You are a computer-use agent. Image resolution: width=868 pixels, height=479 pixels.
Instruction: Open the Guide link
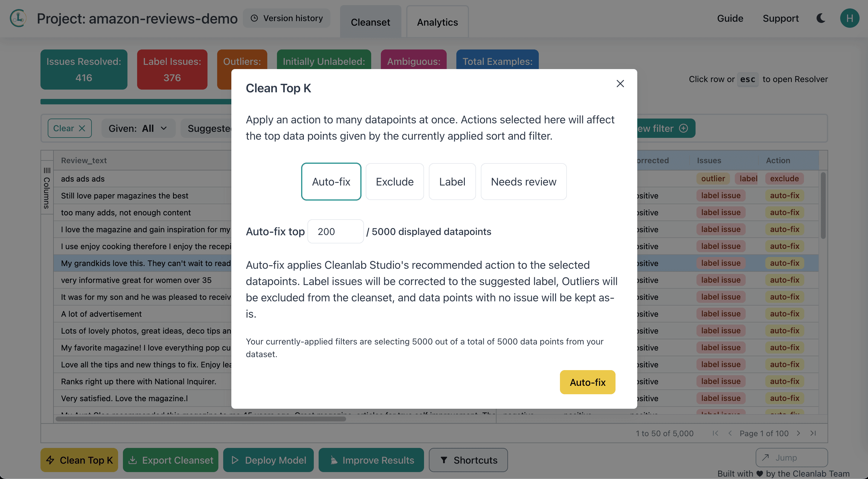730,18
